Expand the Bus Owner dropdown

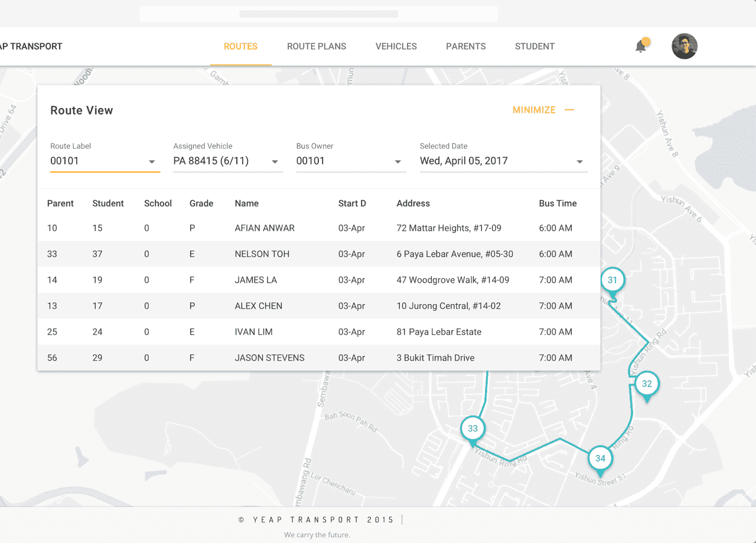(x=397, y=162)
